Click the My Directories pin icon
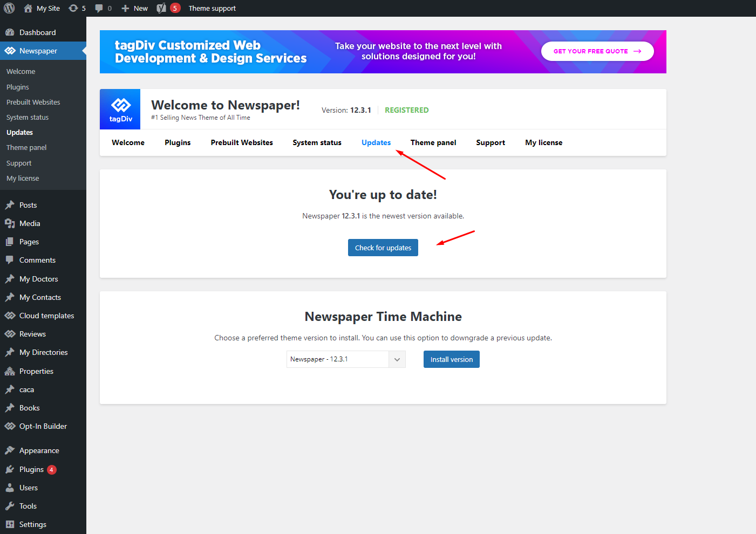This screenshot has height=534, width=756. click(10, 352)
